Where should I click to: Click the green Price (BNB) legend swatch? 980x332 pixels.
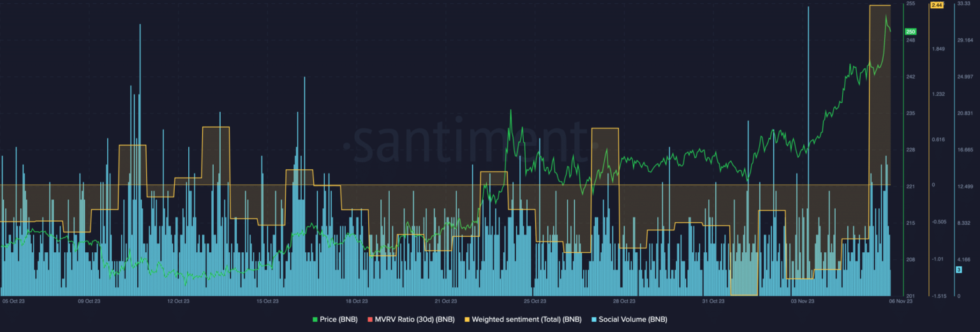click(315, 319)
